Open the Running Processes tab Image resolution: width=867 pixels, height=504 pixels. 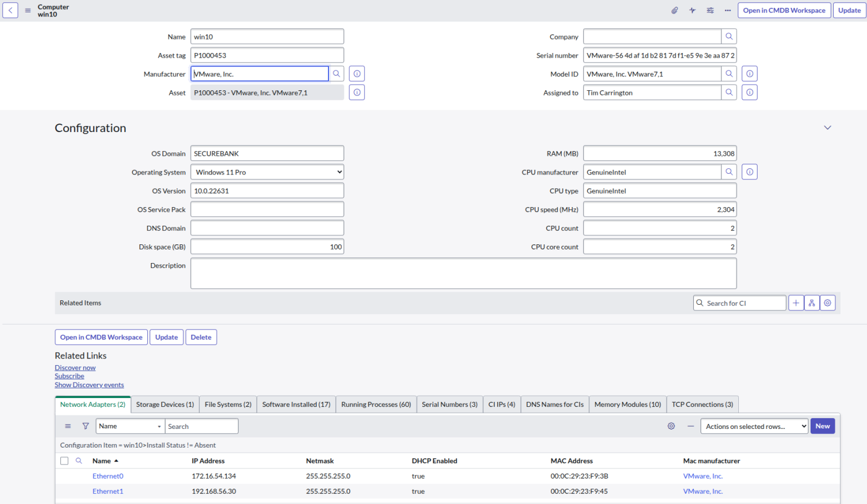[x=376, y=404]
